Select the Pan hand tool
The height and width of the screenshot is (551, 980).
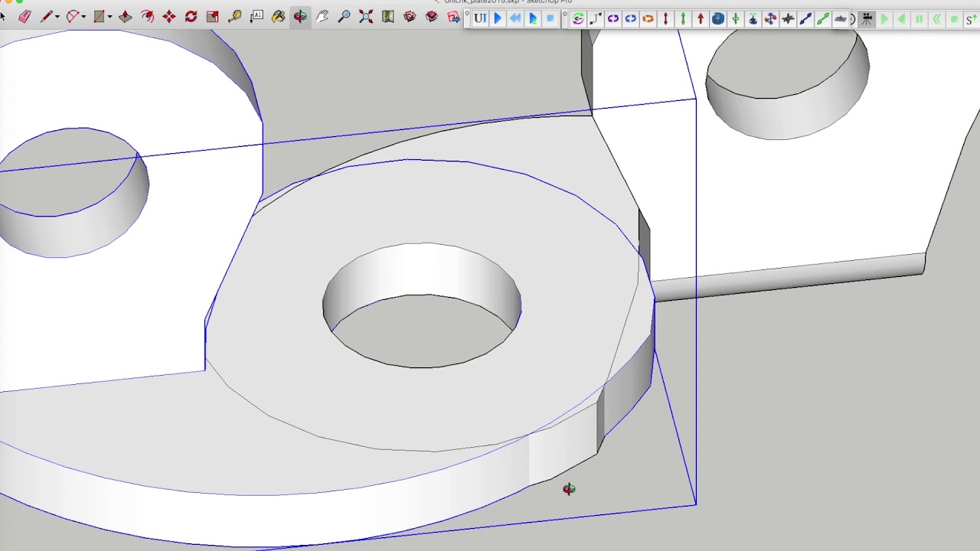pyautogui.click(x=322, y=16)
